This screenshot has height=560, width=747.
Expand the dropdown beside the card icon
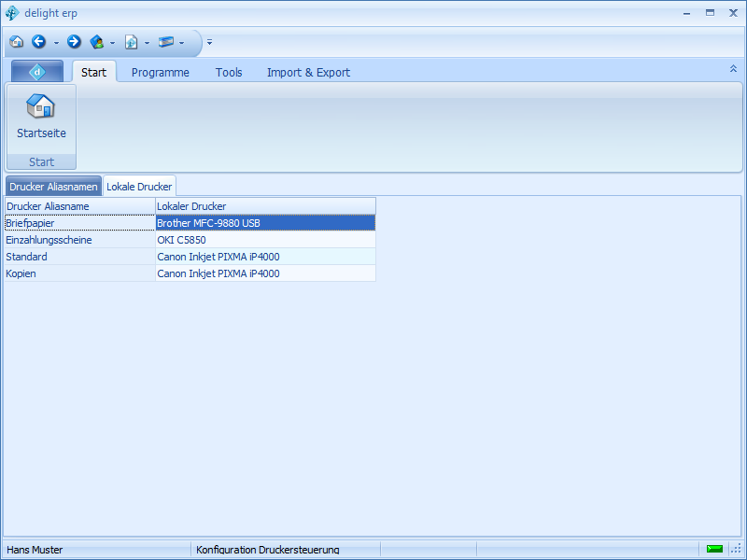(182, 43)
